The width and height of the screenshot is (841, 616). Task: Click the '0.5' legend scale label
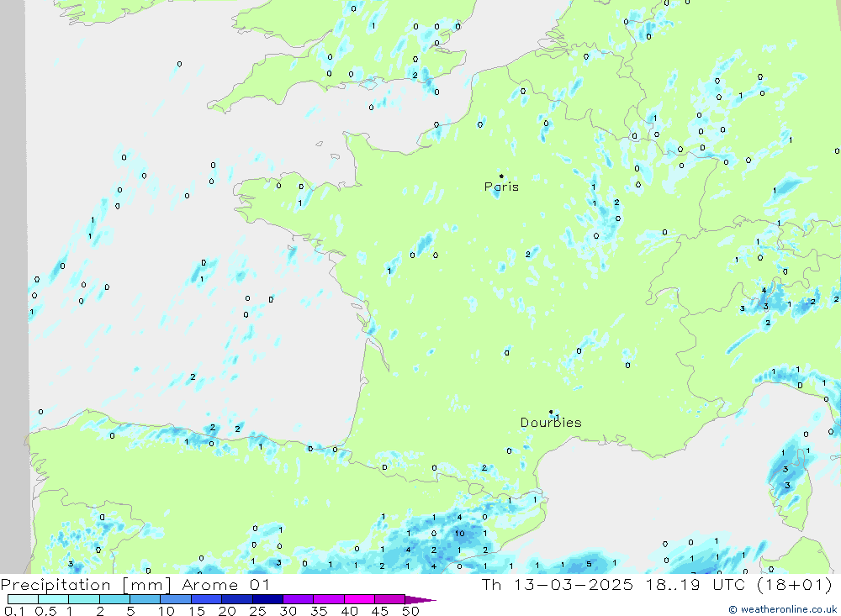click(45, 611)
